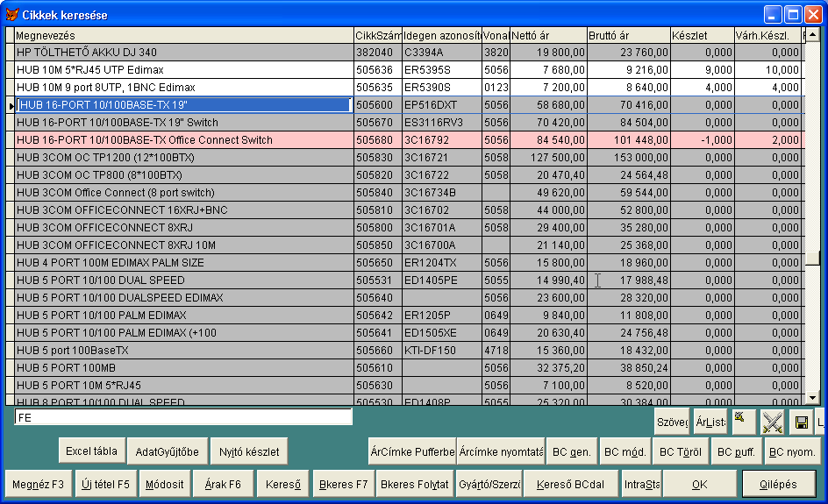Viewport: 828px width, 504px height.
Task: Click the vertical scrollbar thumb
Action: pos(813,258)
